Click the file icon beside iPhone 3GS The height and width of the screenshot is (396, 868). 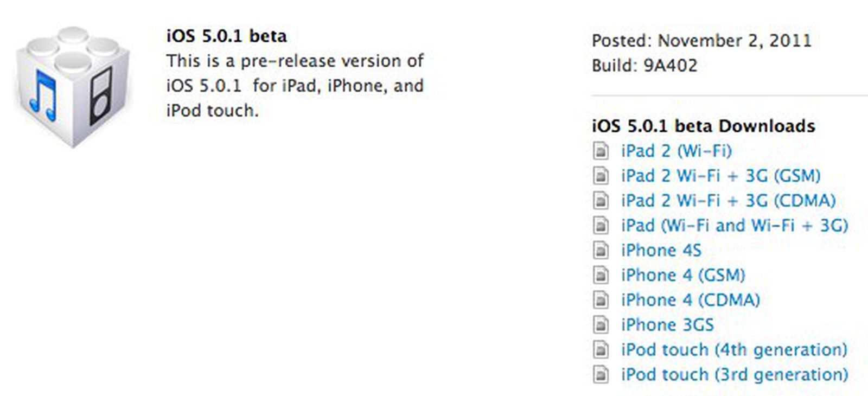click(601, 325)
